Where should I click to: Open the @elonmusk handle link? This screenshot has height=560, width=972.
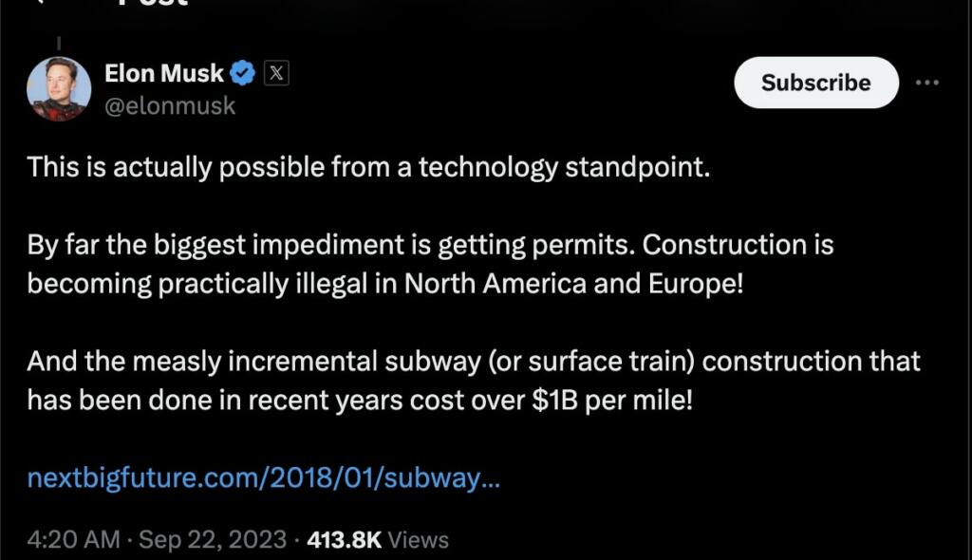click(x=170, y=106)
